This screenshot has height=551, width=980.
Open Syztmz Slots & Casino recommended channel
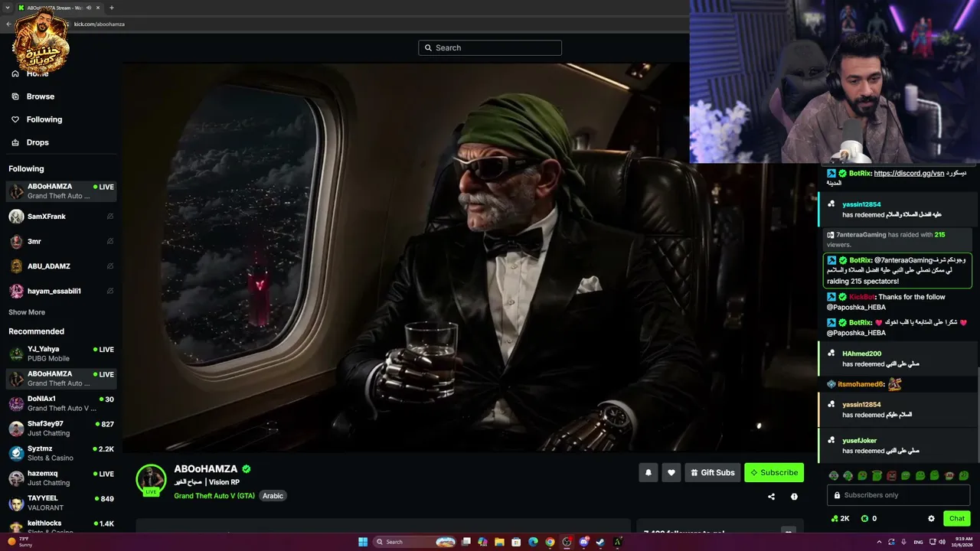point(61,453)
